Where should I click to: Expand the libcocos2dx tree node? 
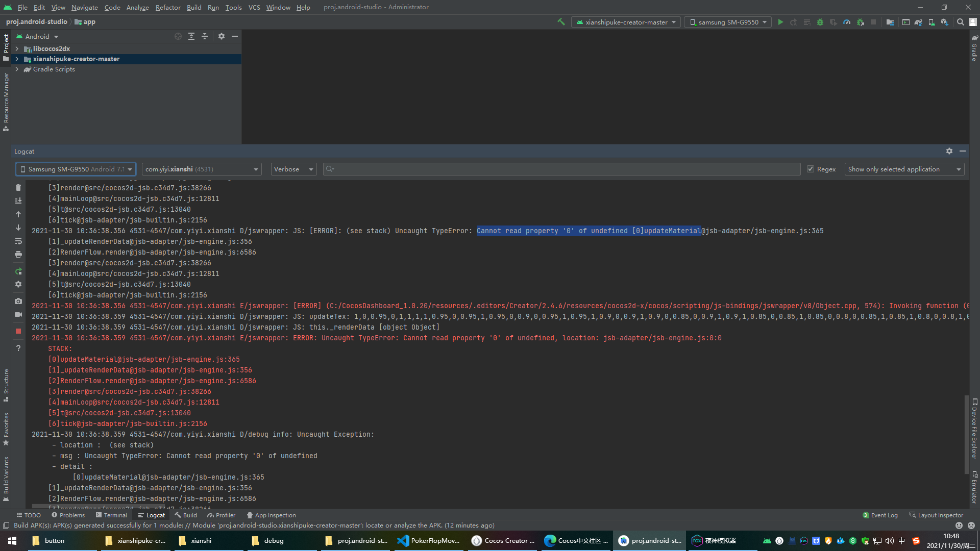click(17, 48)
